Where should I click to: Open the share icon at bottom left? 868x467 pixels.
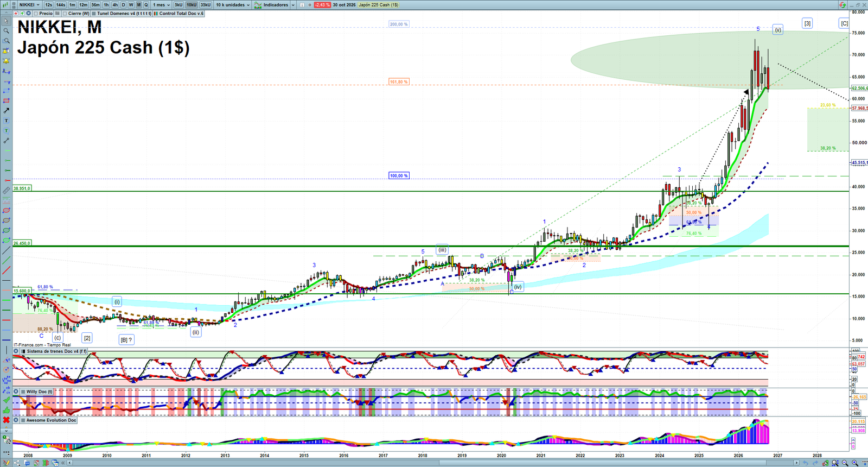[x=17, y=463]
